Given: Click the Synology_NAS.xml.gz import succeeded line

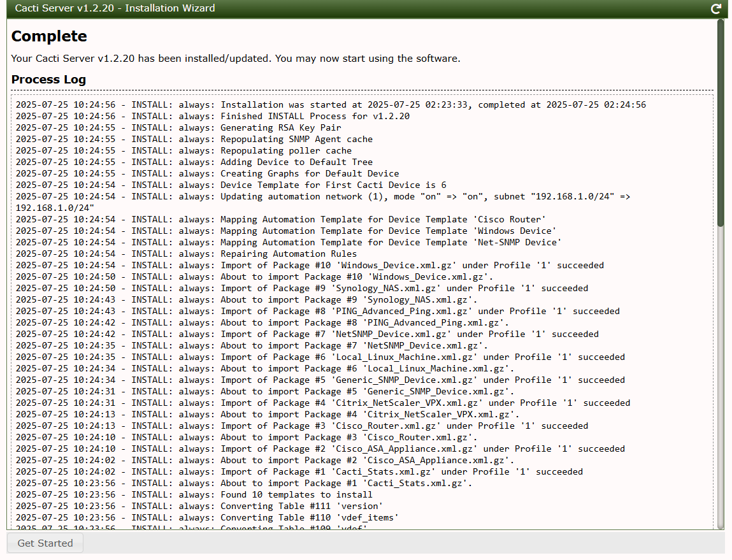Looking at the screenshot, I should 302,288.
